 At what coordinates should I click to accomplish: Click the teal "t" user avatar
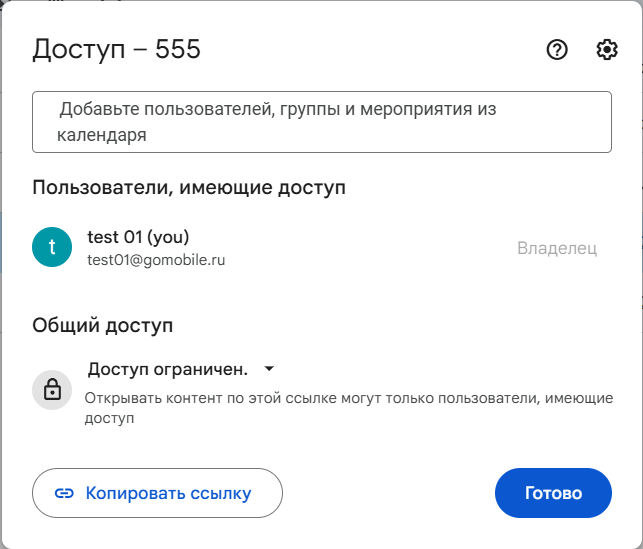point(52,247)
